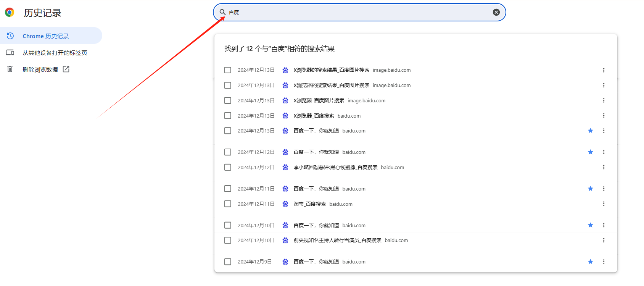Open the three-dot menu for the 12月9日 百度一下 entry

point(604,262)
